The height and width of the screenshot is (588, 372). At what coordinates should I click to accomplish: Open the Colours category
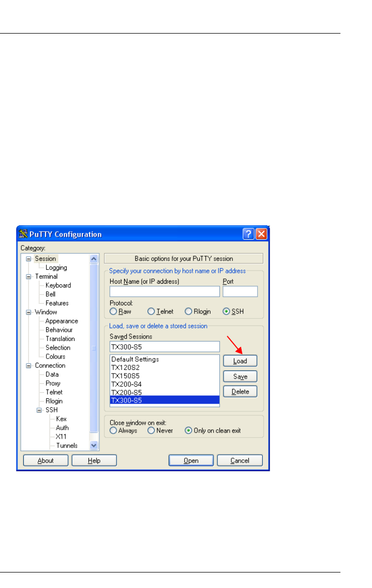tap(55, 357)
